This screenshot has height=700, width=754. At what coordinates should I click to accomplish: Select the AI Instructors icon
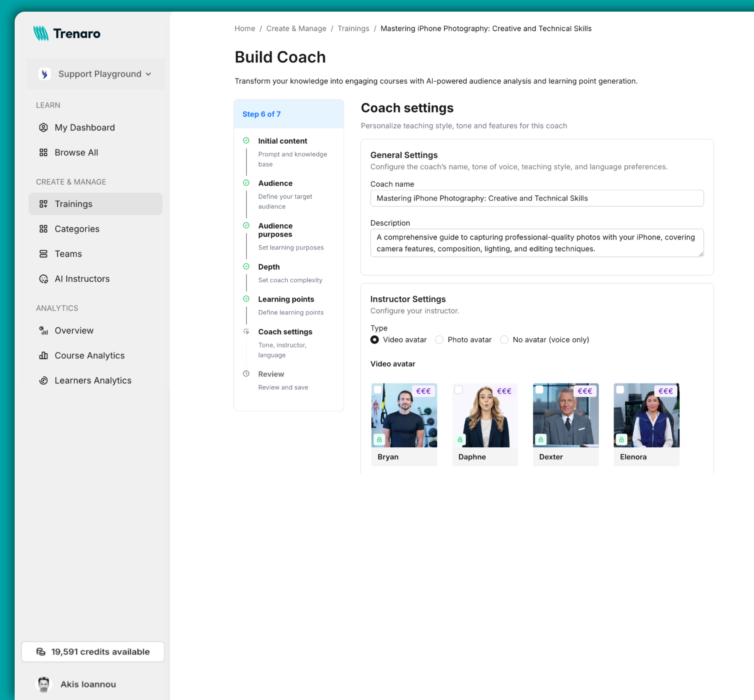click(44, 279)
